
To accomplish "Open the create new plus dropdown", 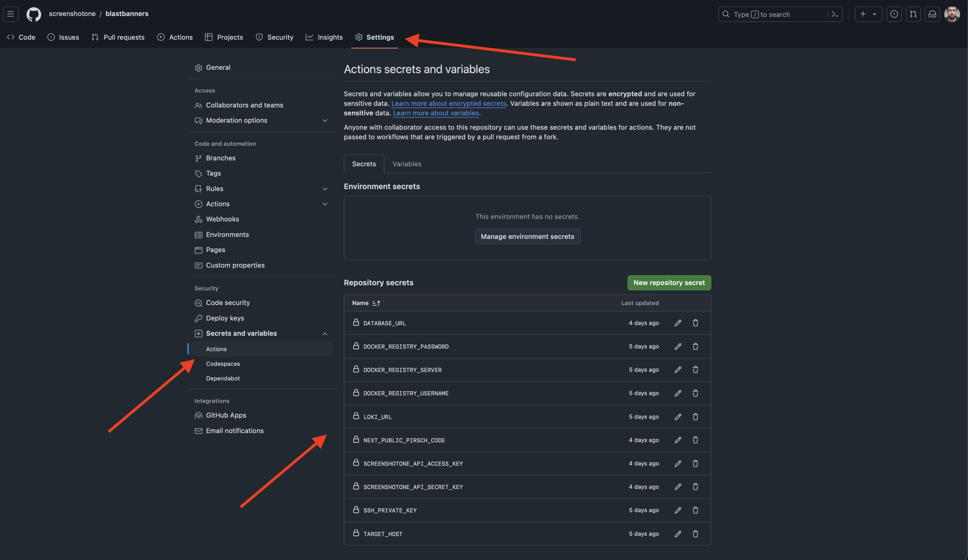I will pos(868,14).
